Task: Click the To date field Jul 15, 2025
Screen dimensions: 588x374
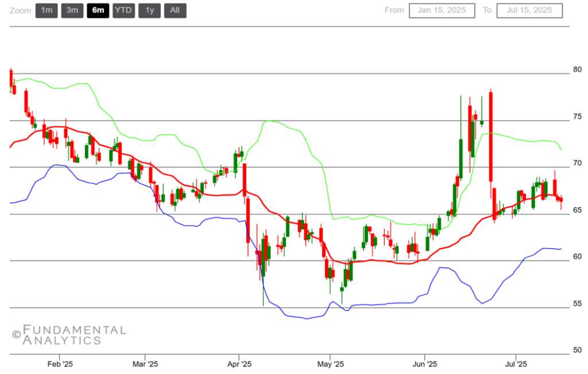Action: click(529, 10)
